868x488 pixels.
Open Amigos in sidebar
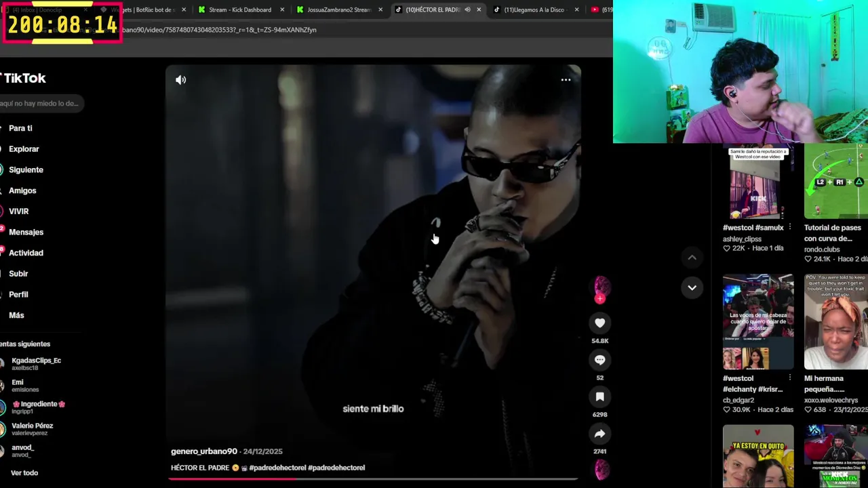[22, 191]
